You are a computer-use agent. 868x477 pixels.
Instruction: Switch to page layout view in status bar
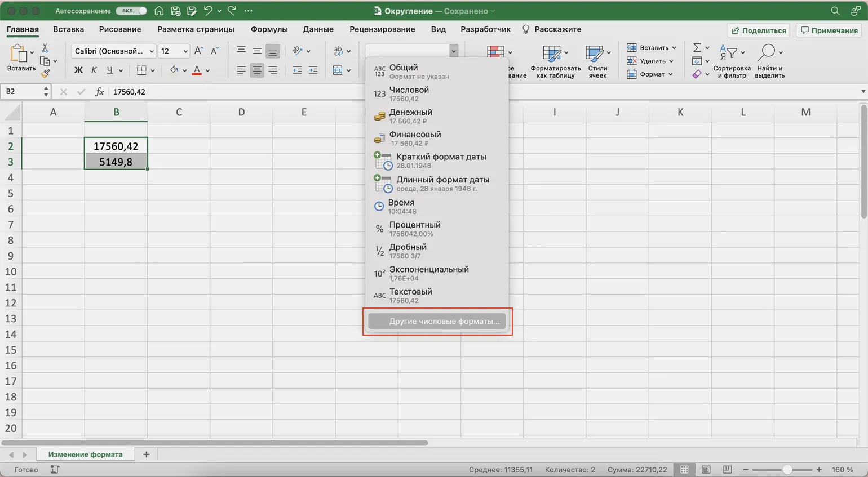click(x=706, y=470)
